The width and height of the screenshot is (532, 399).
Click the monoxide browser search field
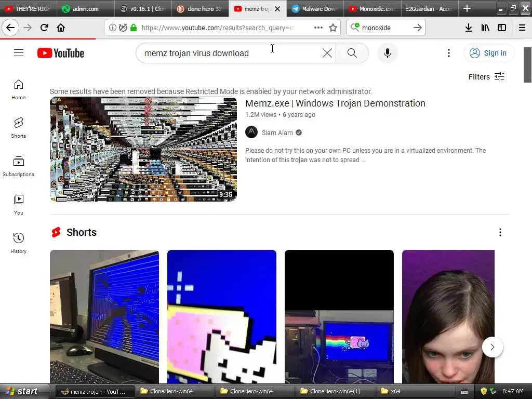click(x=385, y=28)
